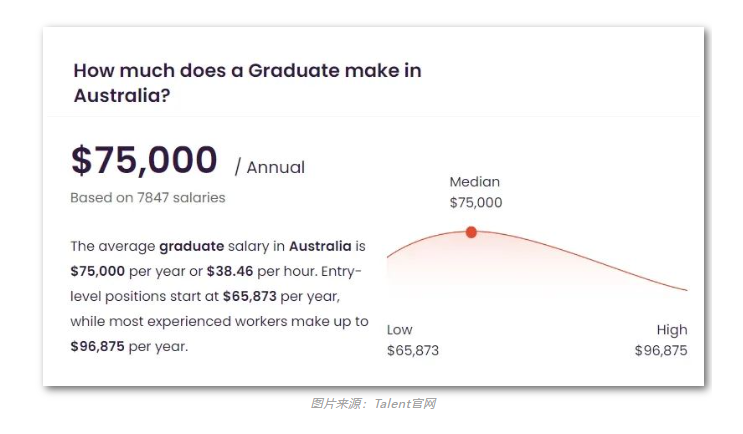The height and width of the screenshot is (434, 743).
Task: Click "Based on 7847 salaries" text
Action: [x=148, y=198]
